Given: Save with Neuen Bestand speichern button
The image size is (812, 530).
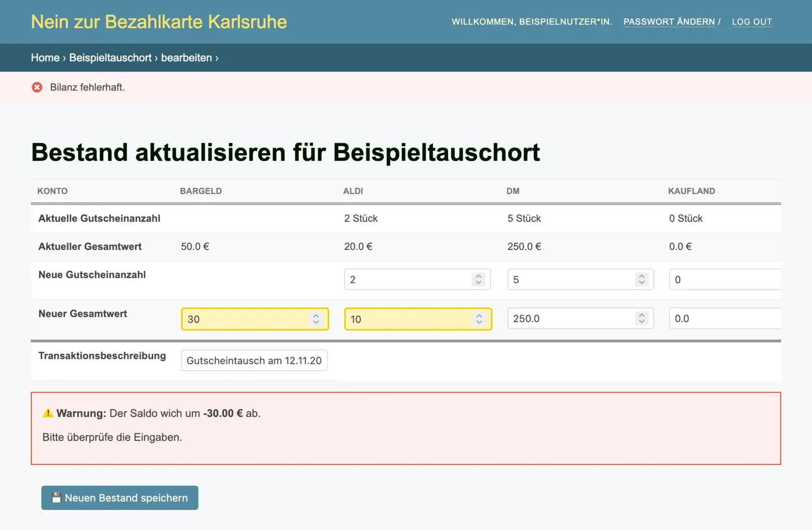Looking at the screenshot, I should (119, 498).
